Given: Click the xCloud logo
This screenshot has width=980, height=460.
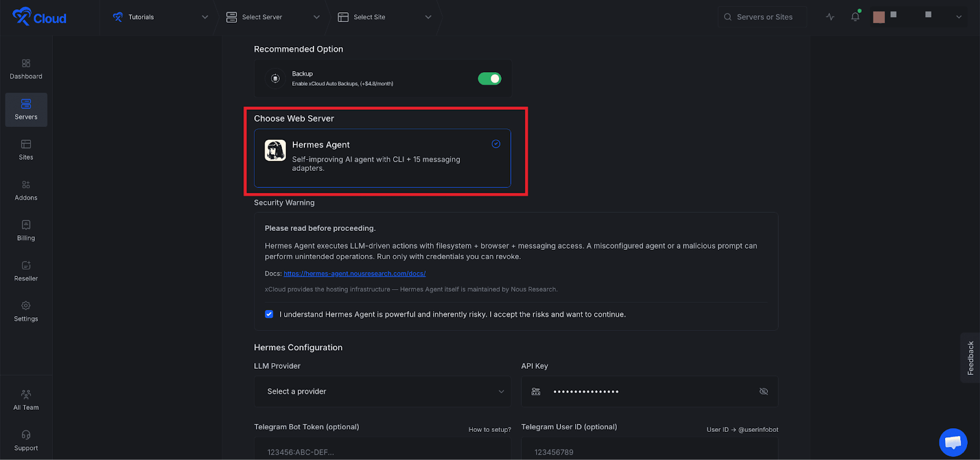Looking at the screenshot, I should tap(39, 17).
